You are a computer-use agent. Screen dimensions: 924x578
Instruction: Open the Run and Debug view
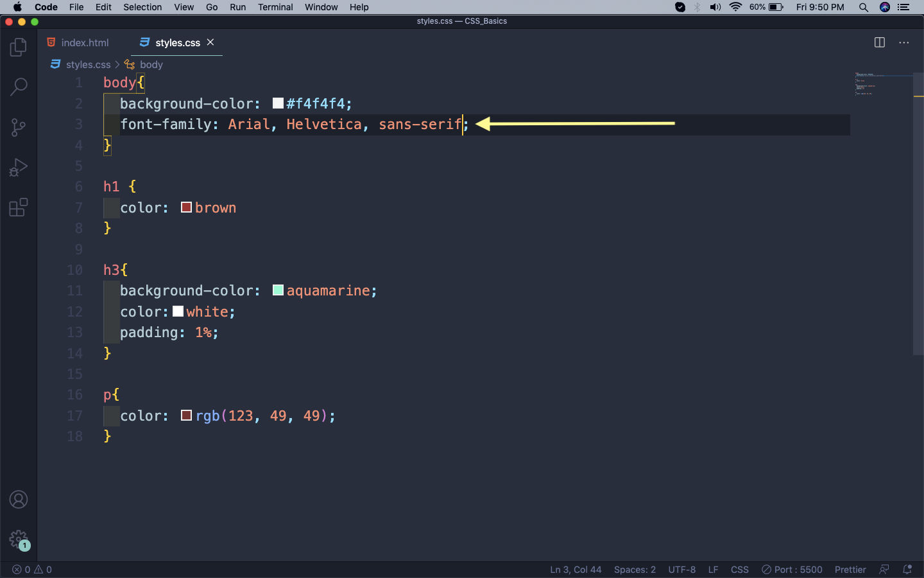coord(19,168)
